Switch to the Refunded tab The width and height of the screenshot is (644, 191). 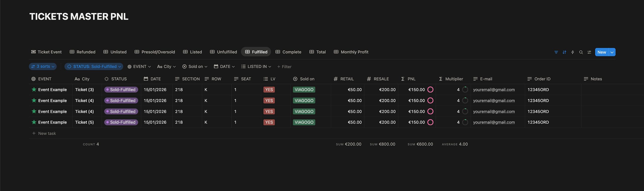tap(83, 52)
